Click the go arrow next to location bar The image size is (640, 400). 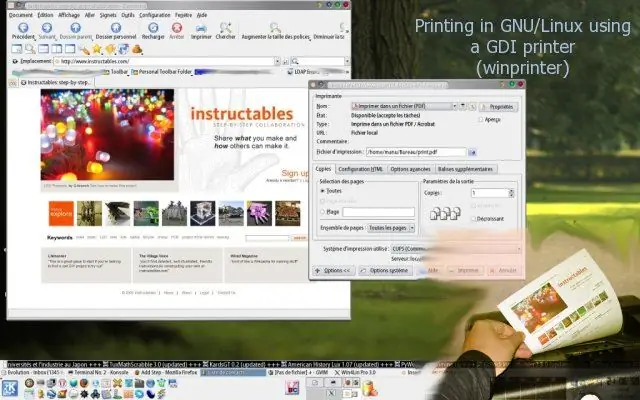point(285,61)
